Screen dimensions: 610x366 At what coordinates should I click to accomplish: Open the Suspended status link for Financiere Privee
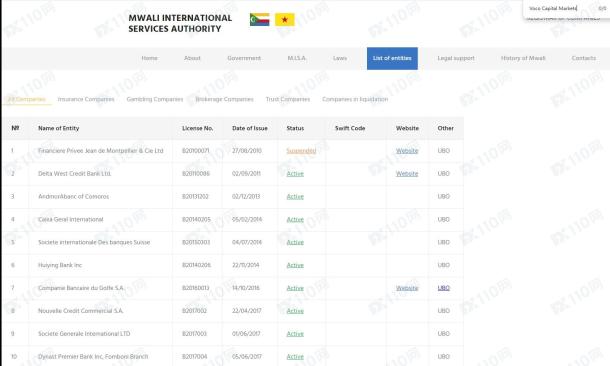click(301, 151)
